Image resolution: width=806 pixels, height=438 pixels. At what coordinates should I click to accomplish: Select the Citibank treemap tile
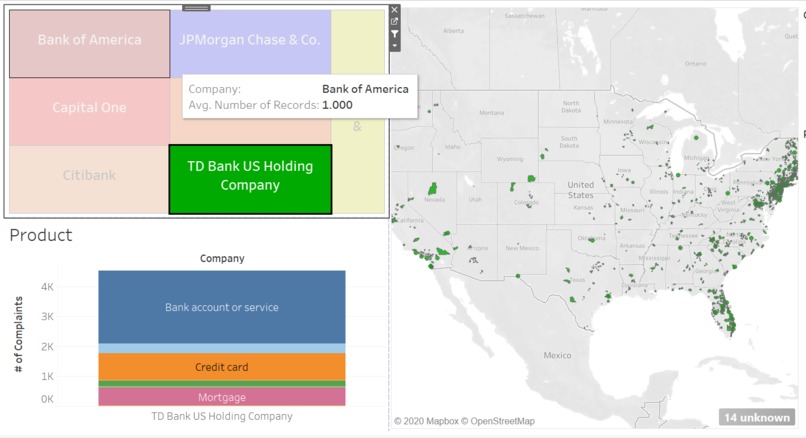tap(89, 179)
